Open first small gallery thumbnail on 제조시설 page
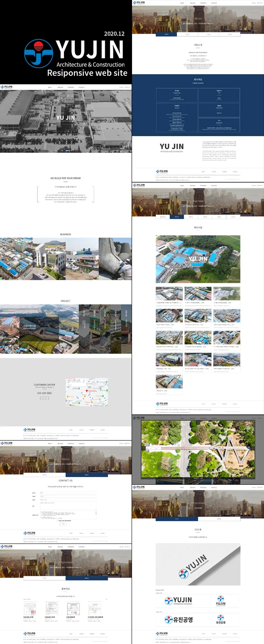This screenshot has width=264, height=644. click(169, 293)
